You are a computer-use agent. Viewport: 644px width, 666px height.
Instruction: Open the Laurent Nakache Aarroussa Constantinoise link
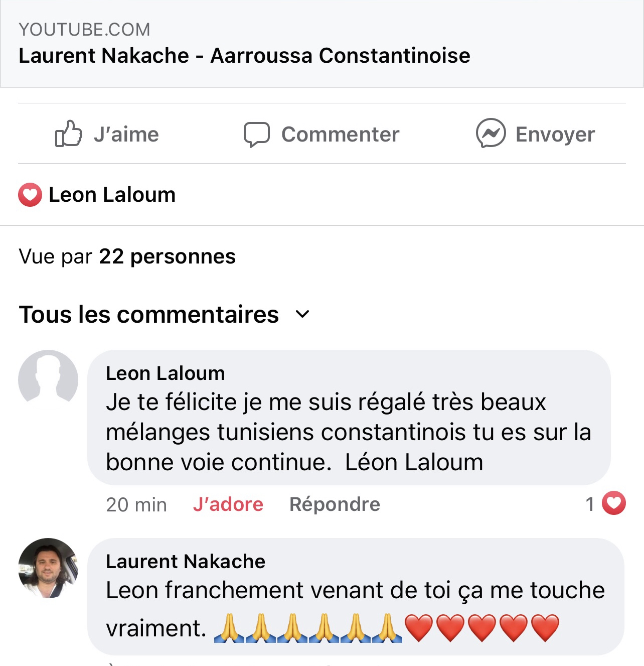[244, 55]
